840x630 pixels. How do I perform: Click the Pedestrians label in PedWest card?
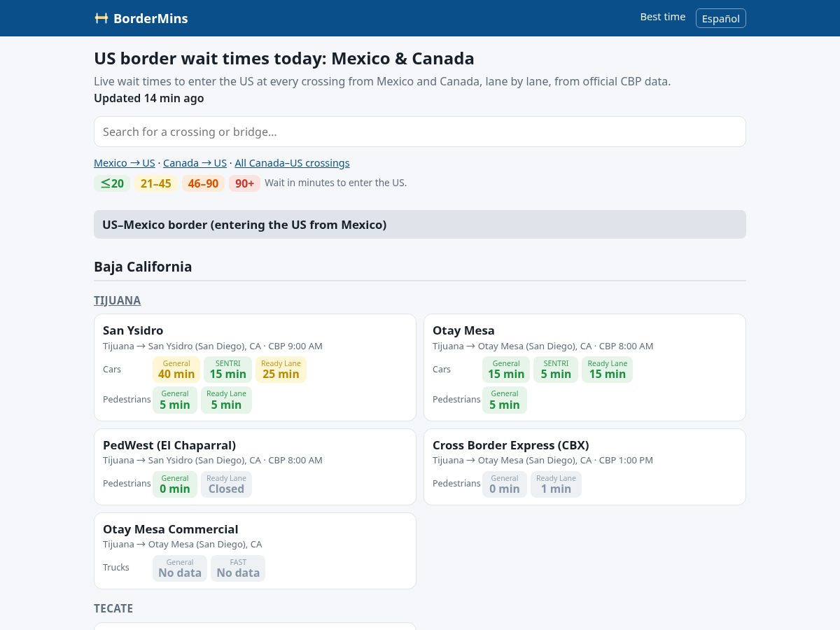click(x=127, y=484)
